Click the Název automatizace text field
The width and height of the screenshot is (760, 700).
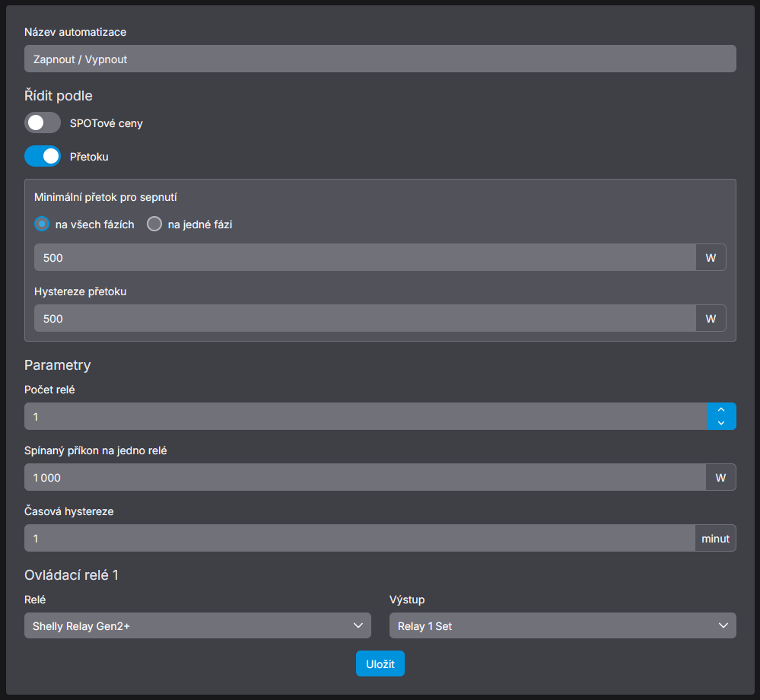click(380, 59)
